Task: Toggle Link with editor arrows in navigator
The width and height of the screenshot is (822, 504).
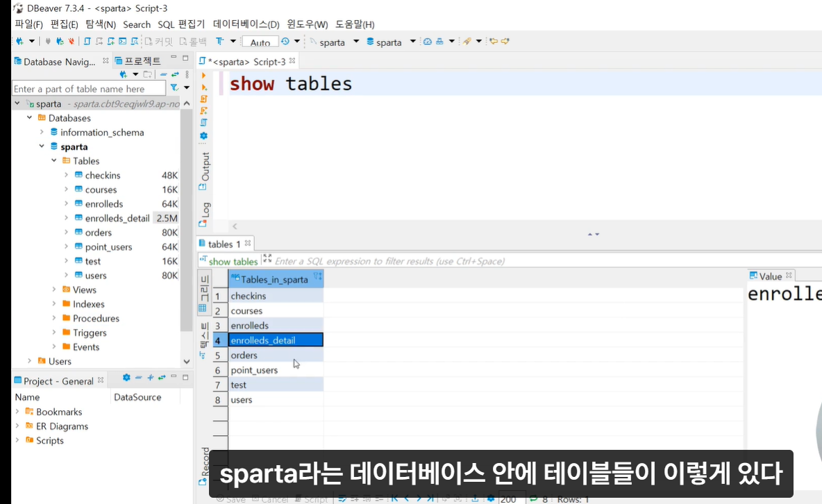Action: 175,74
